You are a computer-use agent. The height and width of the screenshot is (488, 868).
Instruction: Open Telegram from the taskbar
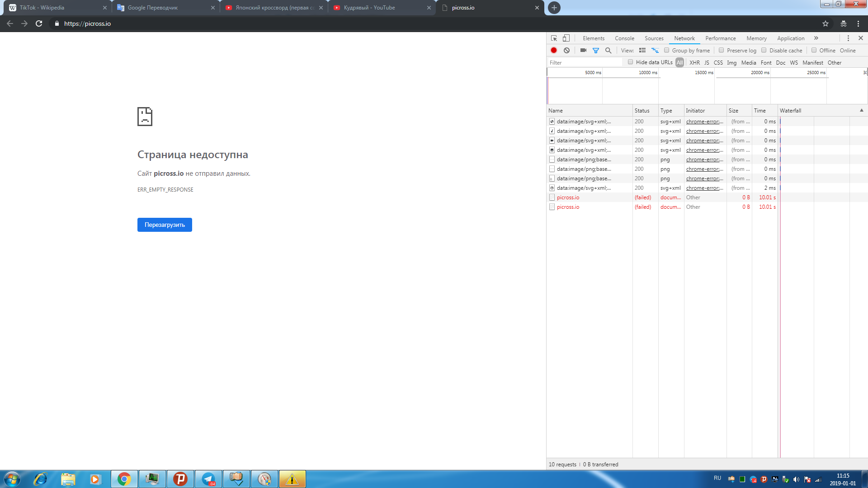coord(208,479)
